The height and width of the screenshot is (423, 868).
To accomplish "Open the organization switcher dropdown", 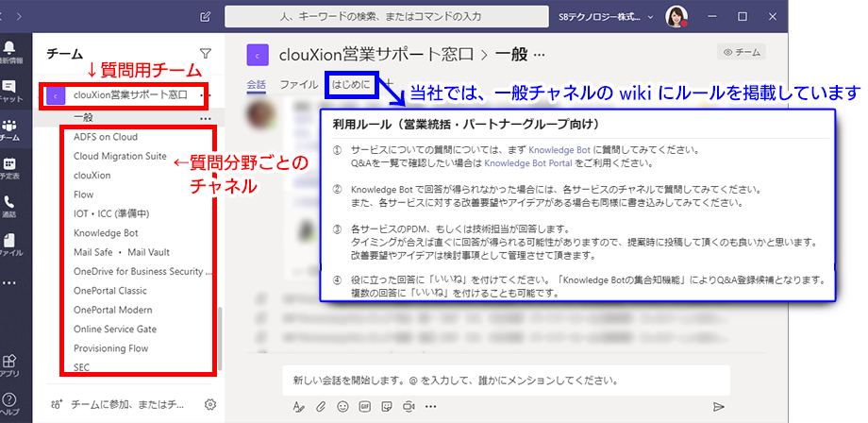I will 607,17.
